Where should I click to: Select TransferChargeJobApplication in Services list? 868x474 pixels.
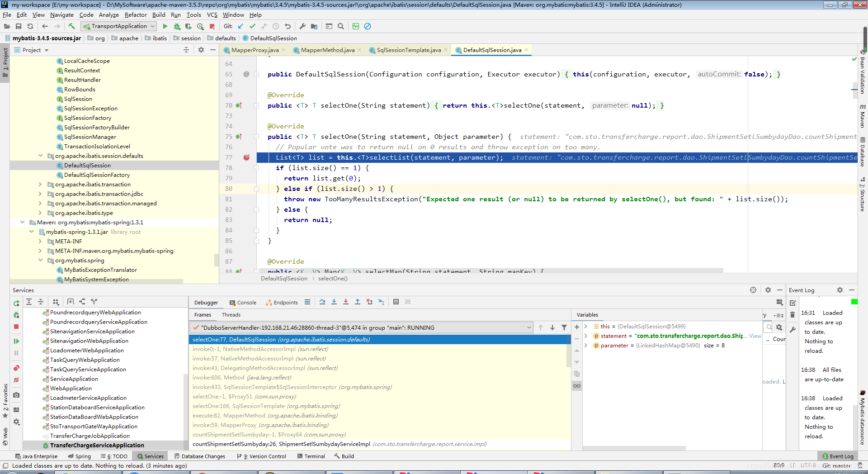click(90, 436)
